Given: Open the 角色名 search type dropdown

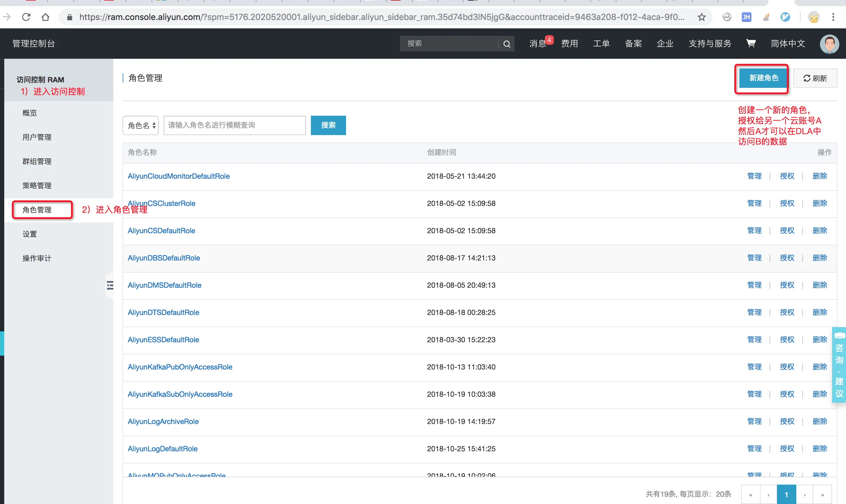Looking at the screenshot, I should tap(141, 125).
